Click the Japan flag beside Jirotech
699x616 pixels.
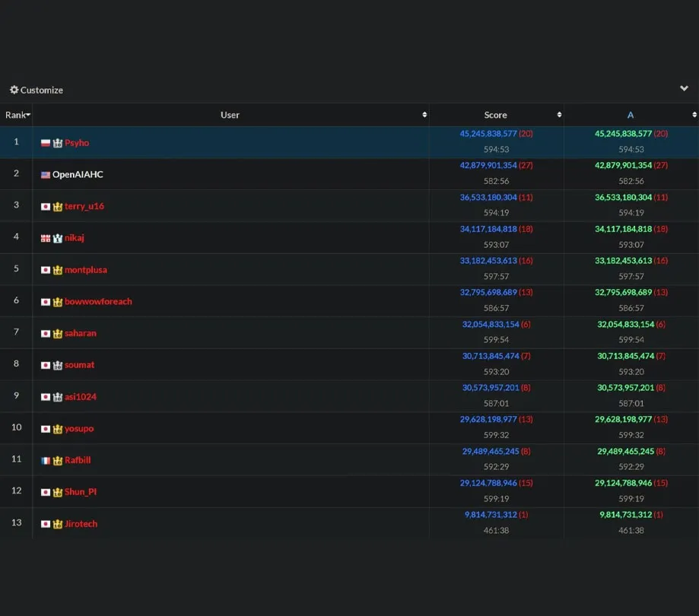point(46,524)
